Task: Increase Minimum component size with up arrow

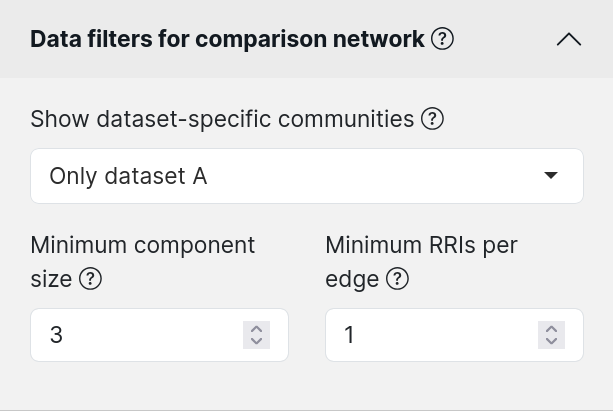Action: [256, 329]
